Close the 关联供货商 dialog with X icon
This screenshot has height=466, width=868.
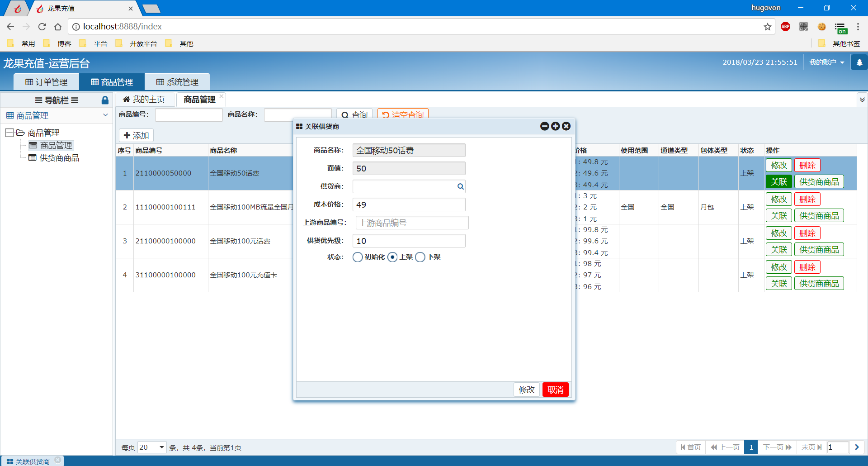[566, 126]
